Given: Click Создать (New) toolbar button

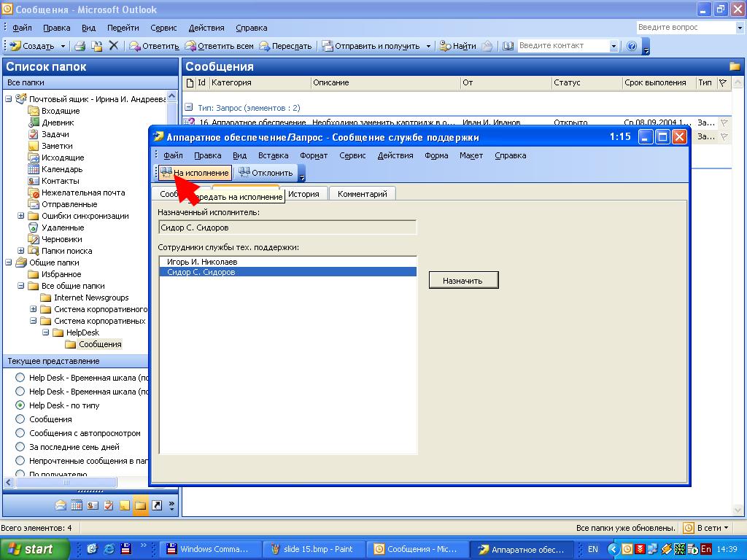Looking at the screenshot, I should click(x=32, y=46).
